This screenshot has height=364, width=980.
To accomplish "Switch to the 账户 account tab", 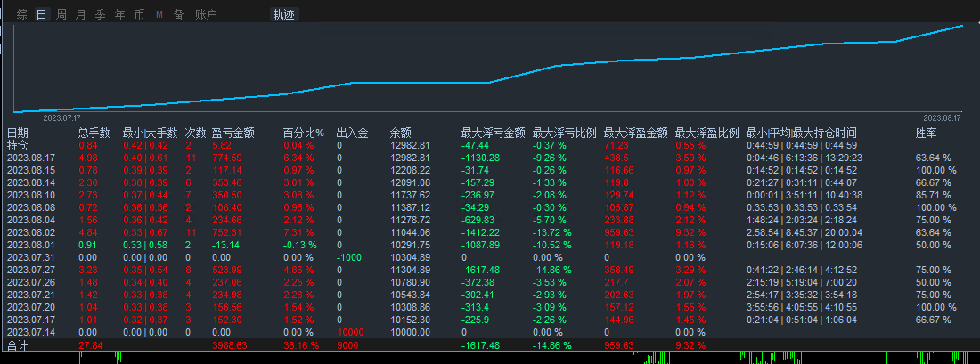I will click(206, 14).
